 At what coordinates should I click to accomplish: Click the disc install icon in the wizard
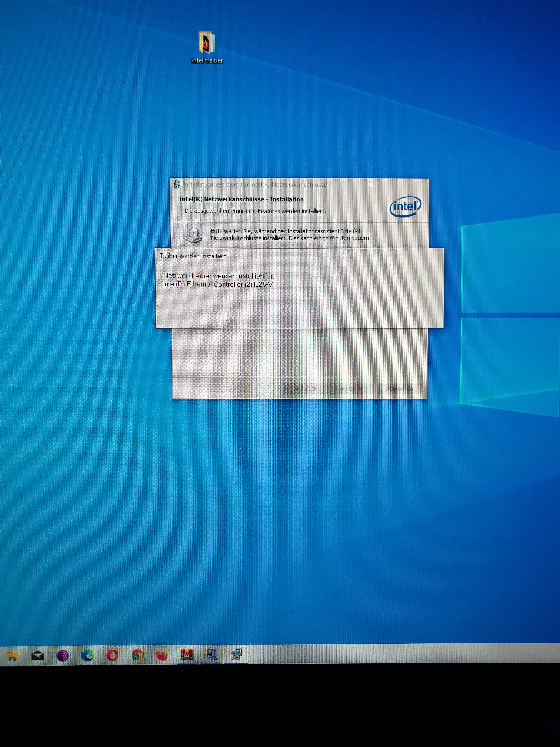tap(194, 235)
